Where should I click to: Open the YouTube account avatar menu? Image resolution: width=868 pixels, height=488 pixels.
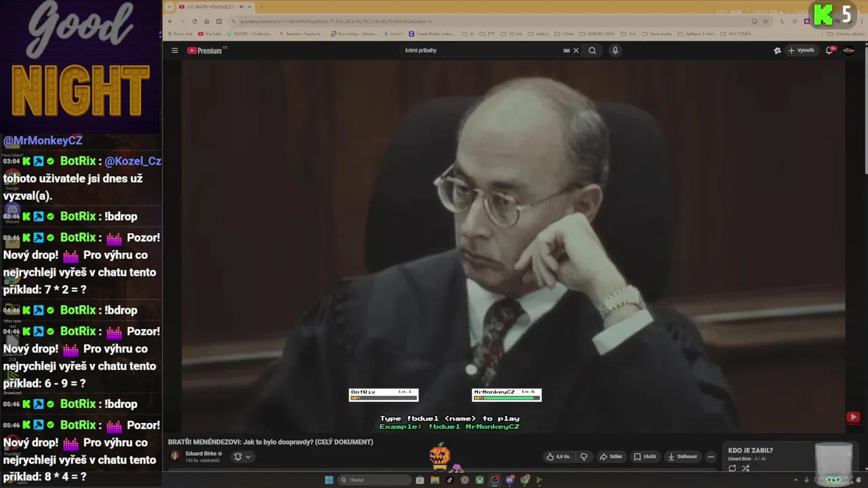click(x=848, y=50)
